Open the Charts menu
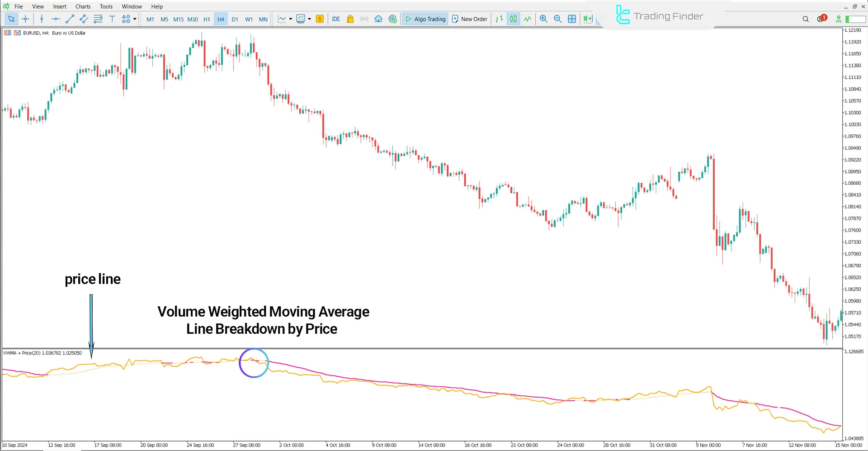The width and height of the screenshot is (868, 451). click(x=83, y=6)
